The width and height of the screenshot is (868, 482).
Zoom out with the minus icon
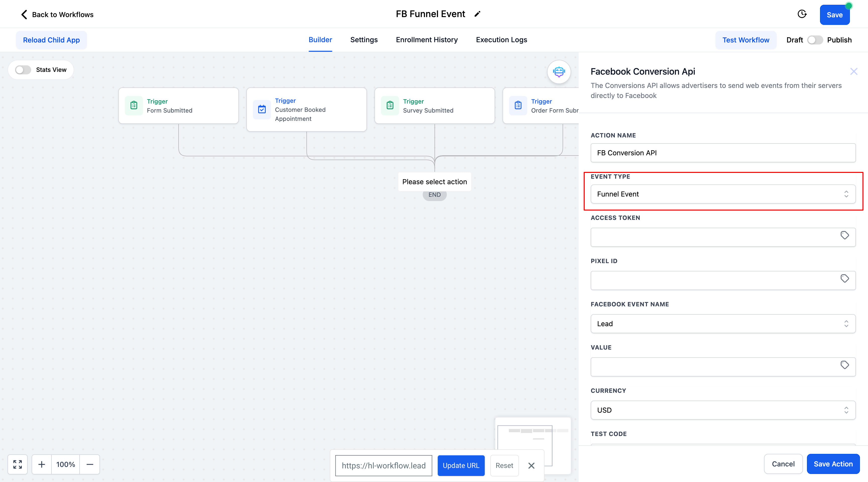click(x=90, y=464)
